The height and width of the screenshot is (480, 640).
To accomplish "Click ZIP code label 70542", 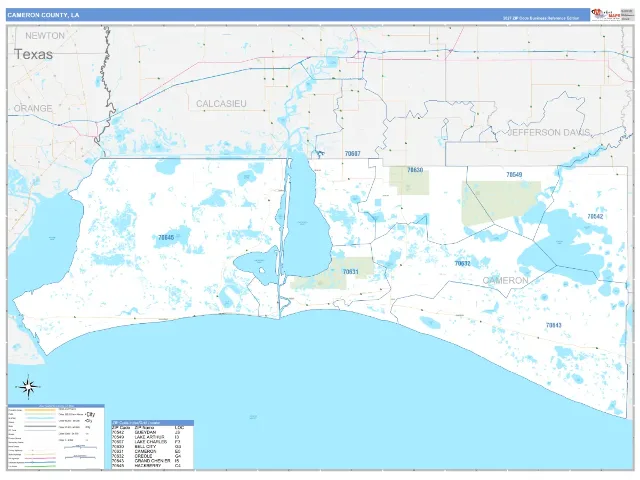I will [595, 216].
